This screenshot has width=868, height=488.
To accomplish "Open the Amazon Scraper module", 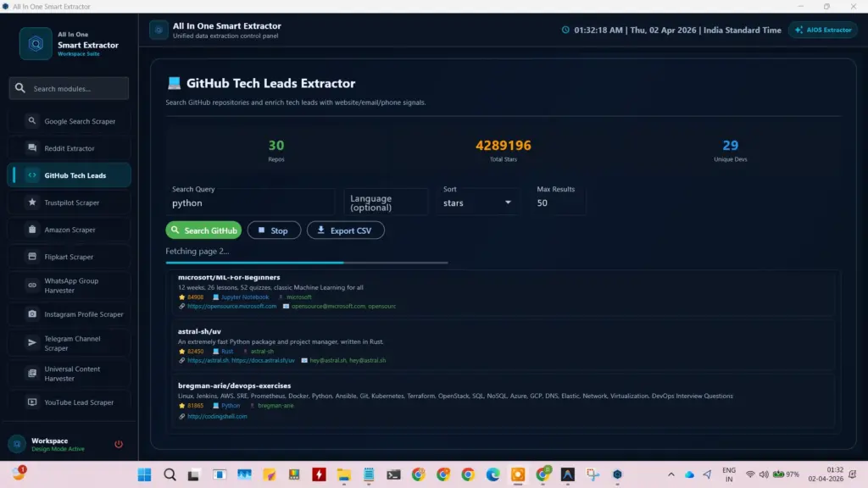I will pos(70,230).
